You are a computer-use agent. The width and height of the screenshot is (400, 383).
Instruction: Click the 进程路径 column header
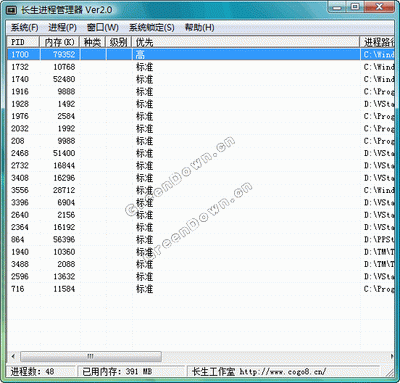click(x=377, y=42)
